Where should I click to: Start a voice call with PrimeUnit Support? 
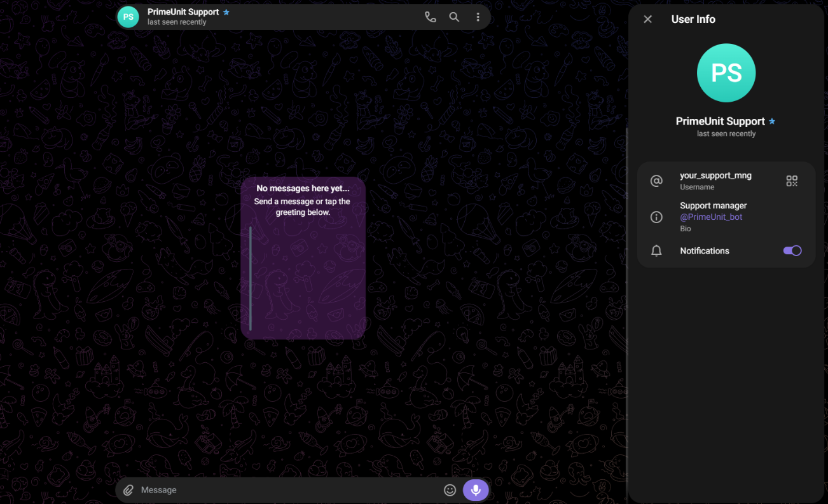(x=431, y=17)
